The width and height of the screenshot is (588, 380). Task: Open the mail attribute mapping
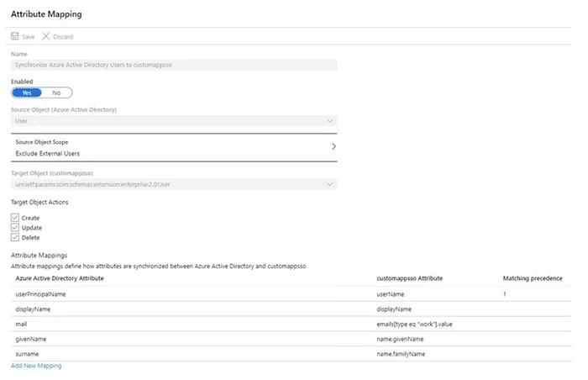pos(291,324)
